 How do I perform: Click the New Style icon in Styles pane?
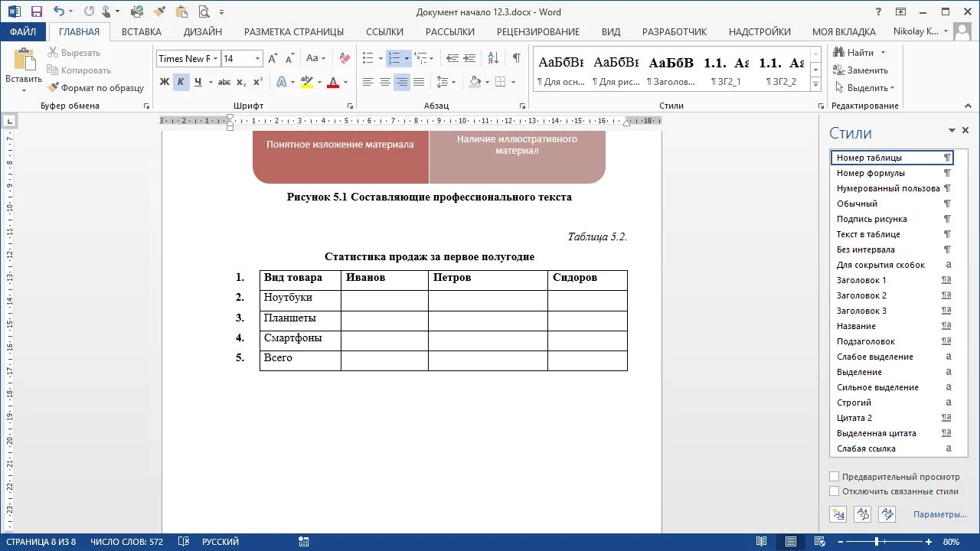pos(838,514)
